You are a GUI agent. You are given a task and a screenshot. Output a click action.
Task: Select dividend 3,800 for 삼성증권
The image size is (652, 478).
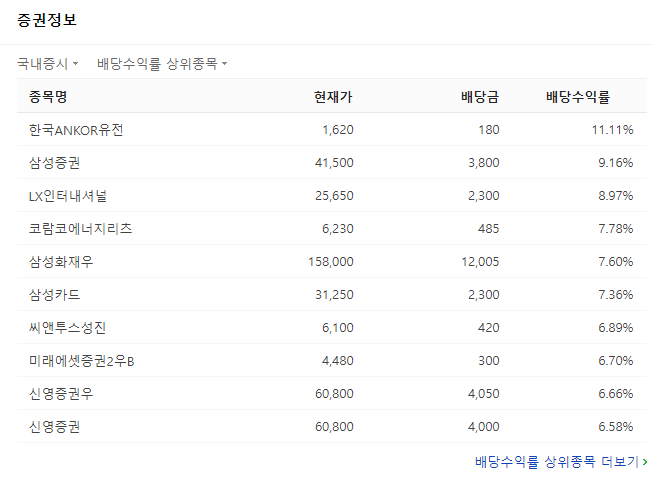tap(484, 163)
